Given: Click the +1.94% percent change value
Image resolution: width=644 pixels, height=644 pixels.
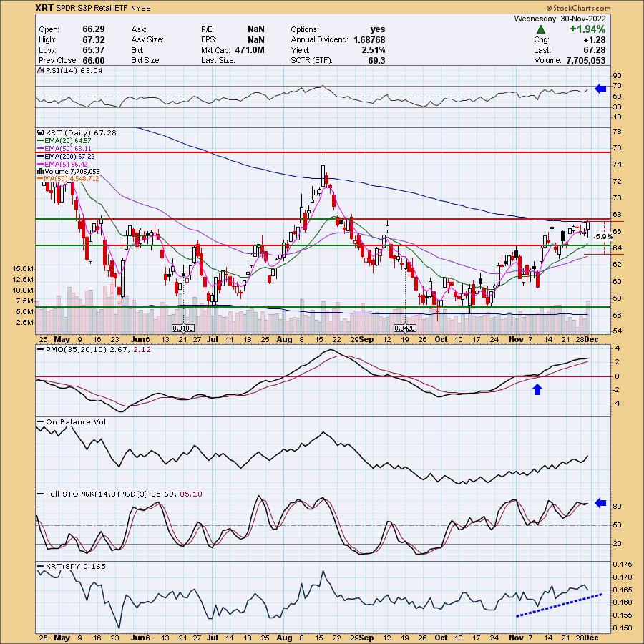Looking at the screenshot, I should pos(587,29).
